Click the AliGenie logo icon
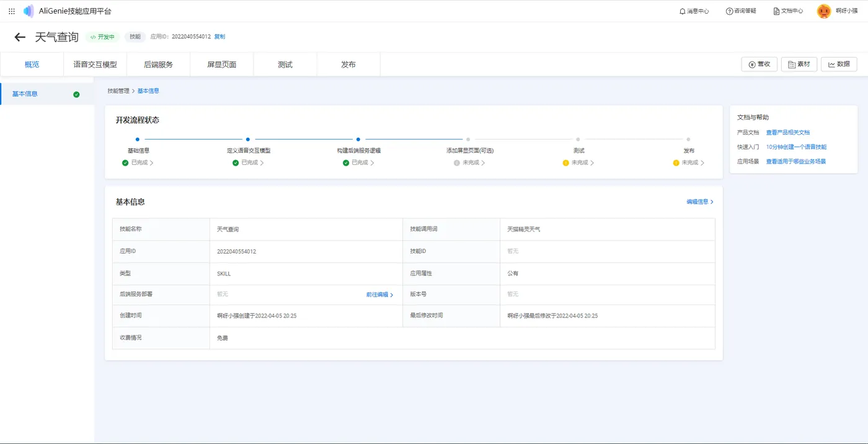868x444 pixels. click(x=29, y=11)
